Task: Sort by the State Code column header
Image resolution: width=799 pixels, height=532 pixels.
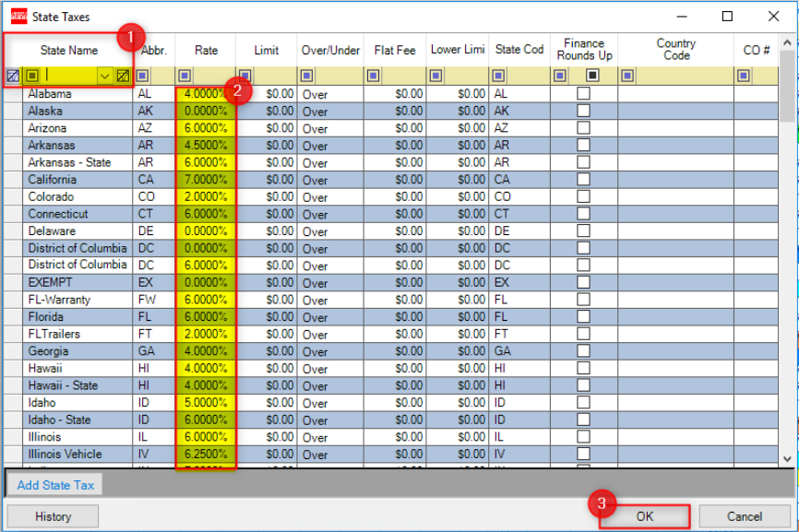Action: click(x=519, y=50)
